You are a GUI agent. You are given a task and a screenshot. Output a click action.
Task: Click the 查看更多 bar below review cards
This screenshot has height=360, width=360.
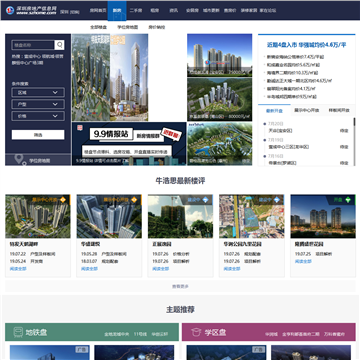point(180,286)
